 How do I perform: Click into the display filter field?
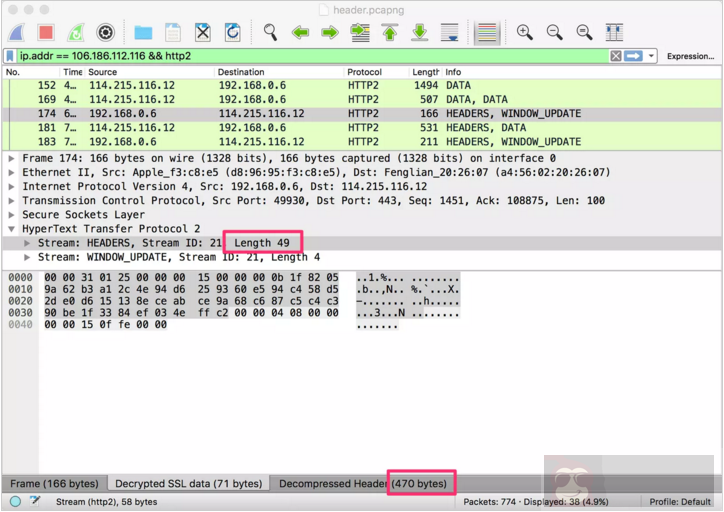(312, 56)
